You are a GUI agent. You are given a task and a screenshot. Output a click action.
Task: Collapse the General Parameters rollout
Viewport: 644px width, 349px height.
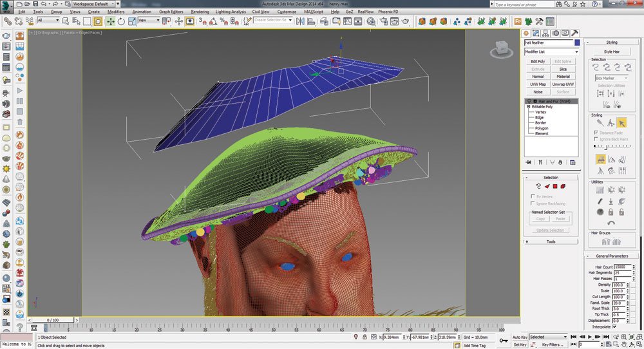(612, 256)
